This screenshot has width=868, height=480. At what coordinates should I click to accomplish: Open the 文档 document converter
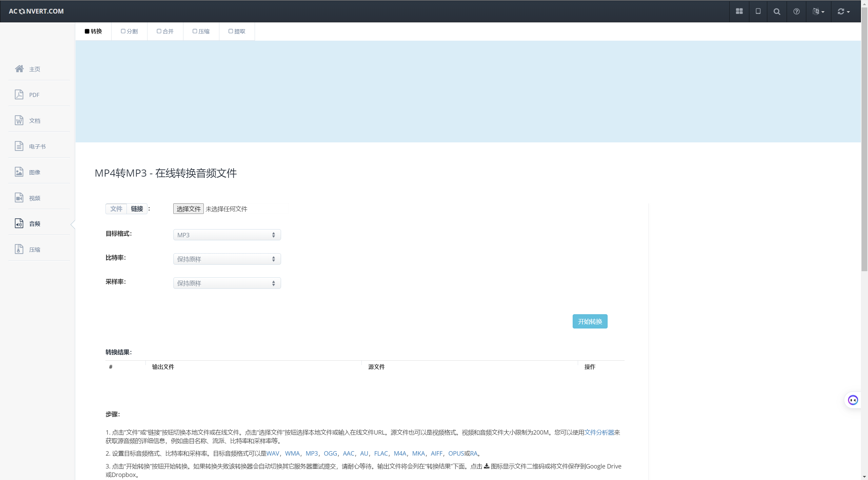coord(39,120)
